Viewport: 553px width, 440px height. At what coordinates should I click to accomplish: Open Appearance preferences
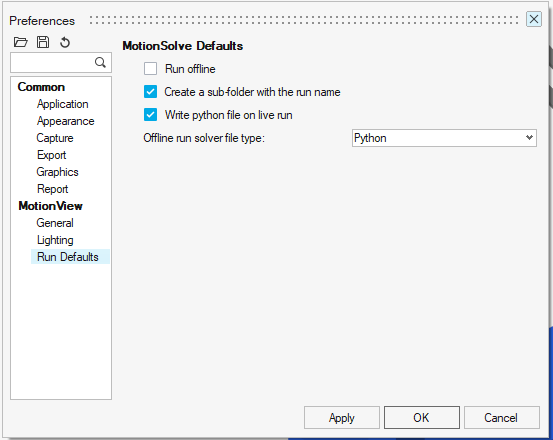point(66,121)
